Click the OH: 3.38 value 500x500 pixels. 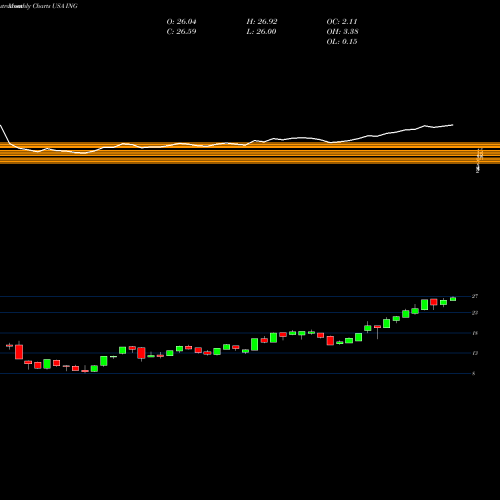pos(342,32)
